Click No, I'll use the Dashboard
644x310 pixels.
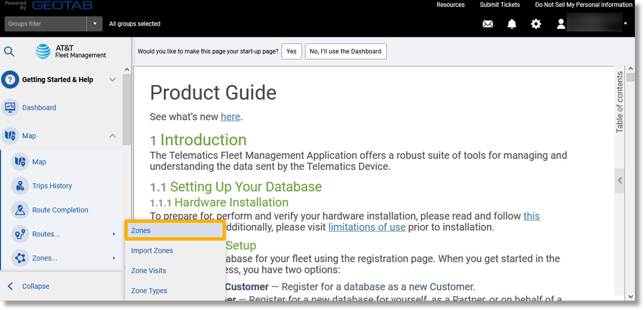346,51
